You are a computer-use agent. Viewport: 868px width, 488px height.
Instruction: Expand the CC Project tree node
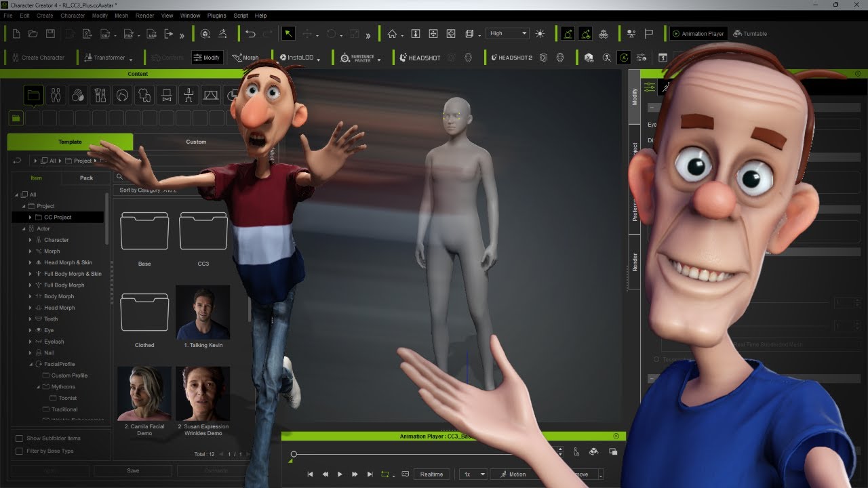point(30,218)
